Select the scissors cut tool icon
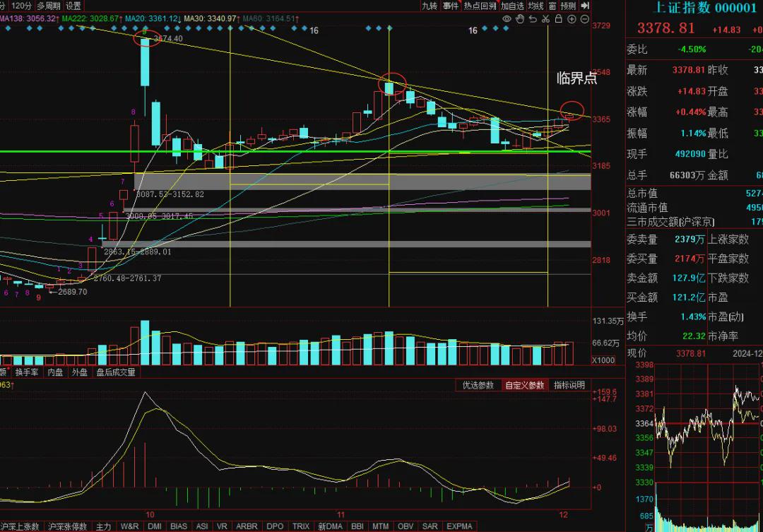This screenshot has width=763, height=532. point(546,19)
